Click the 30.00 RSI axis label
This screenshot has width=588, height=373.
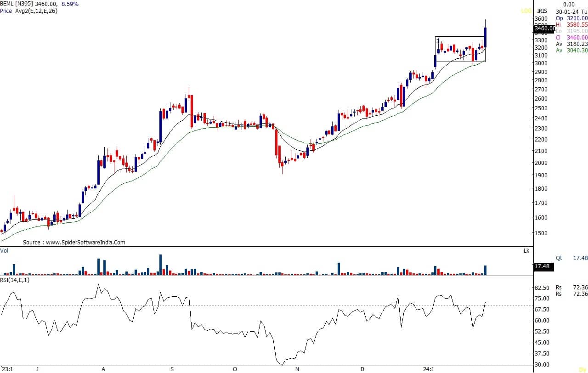542,365
